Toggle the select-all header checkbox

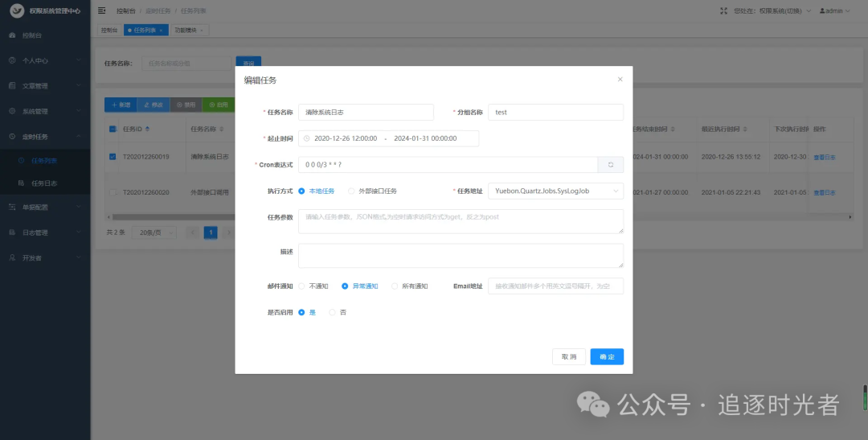[x=113, y=130]
